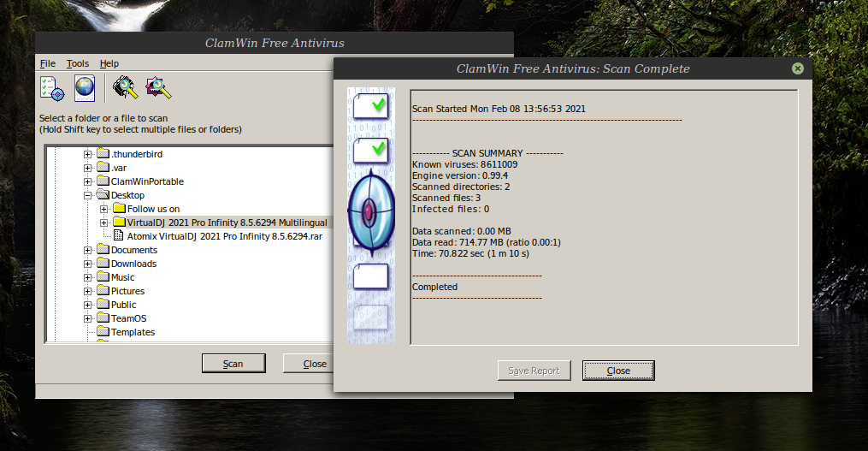Open the Help menu
The height and width of the screenshot is (451, 868).
(109, 63)
